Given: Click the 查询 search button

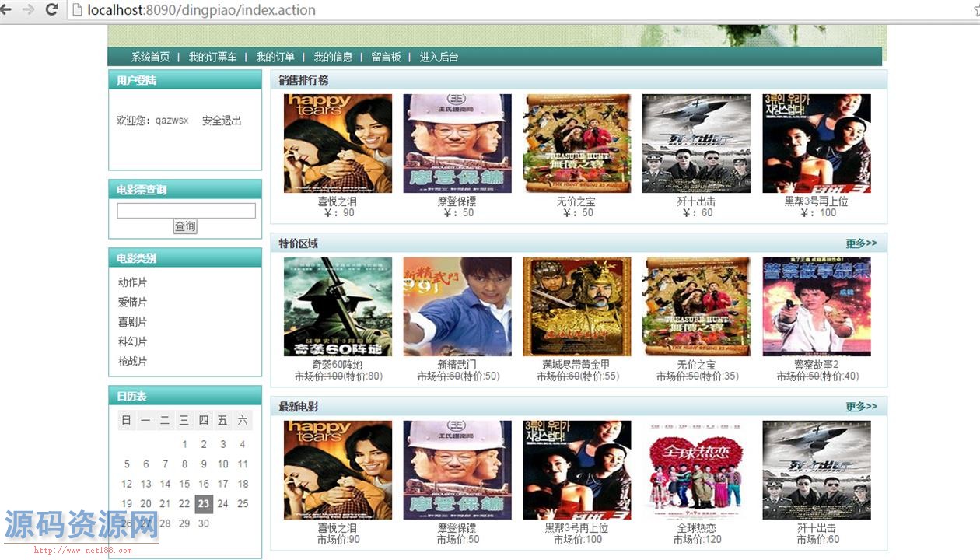Looking at the screenshot, I should [x=185, y=226].
